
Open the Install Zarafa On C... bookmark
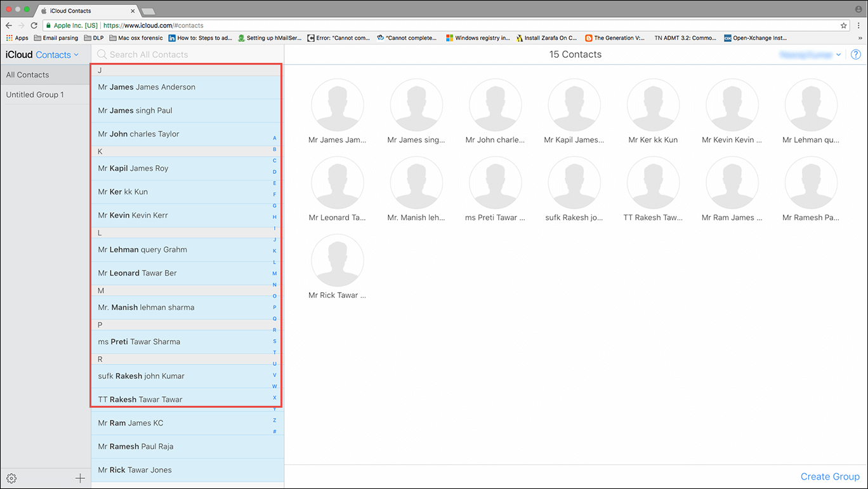(546, 38)
